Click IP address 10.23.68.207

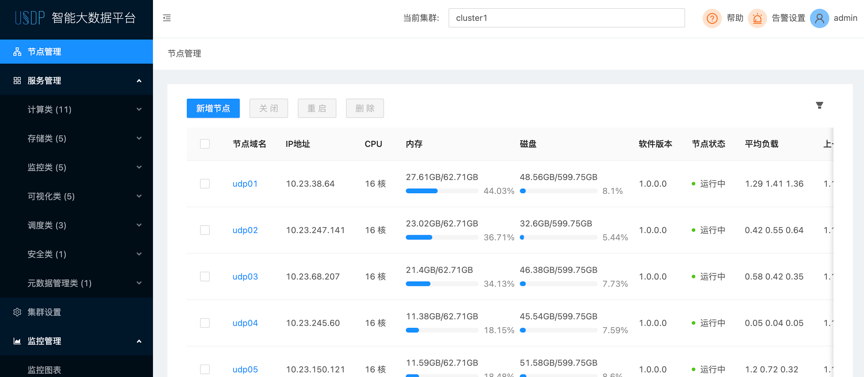pyautogui.click(x=313, y=277)
